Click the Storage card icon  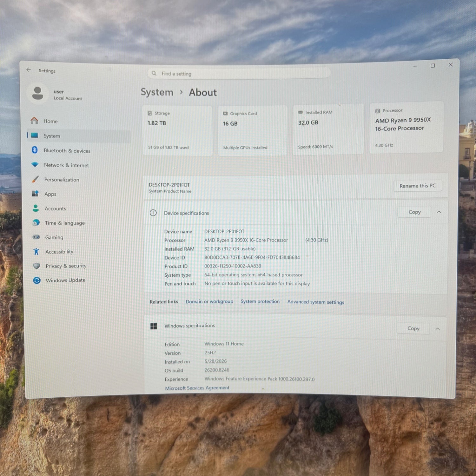tap(150, 113)
